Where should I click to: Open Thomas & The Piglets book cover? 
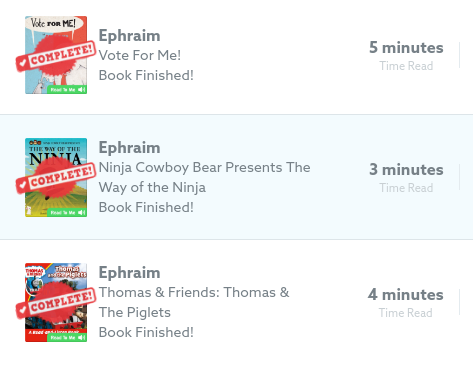click(56, 302)
